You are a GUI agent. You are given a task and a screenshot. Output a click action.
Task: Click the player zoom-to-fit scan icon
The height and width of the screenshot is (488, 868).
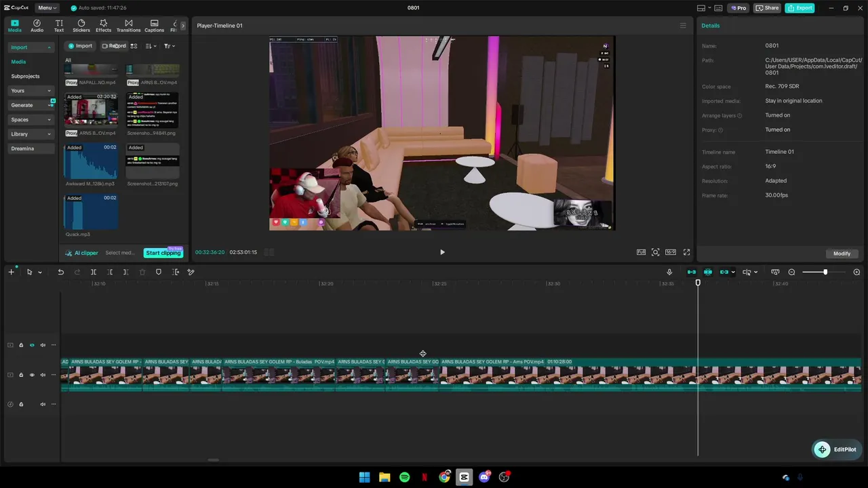coord(656,252)
